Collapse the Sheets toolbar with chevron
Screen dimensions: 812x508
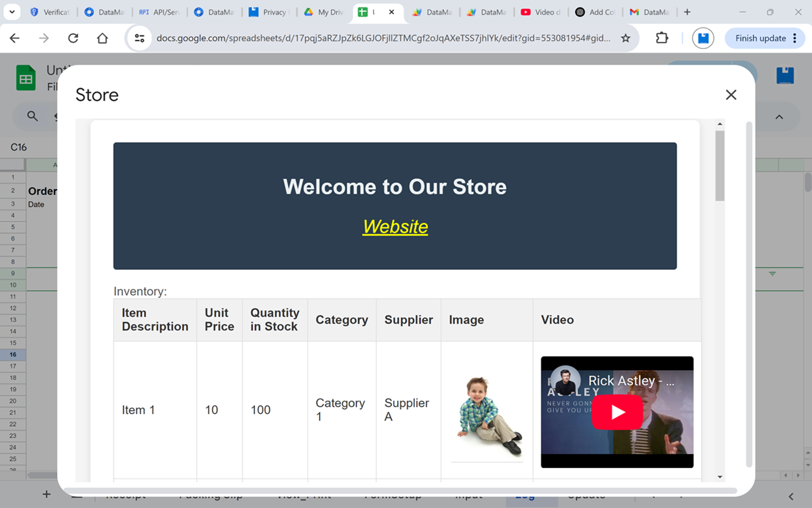coord(779,117)
